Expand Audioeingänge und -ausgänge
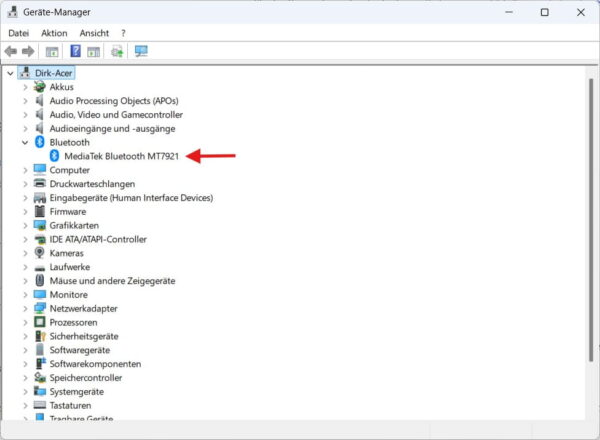This screenshot has height=440, width=600. 25,129
